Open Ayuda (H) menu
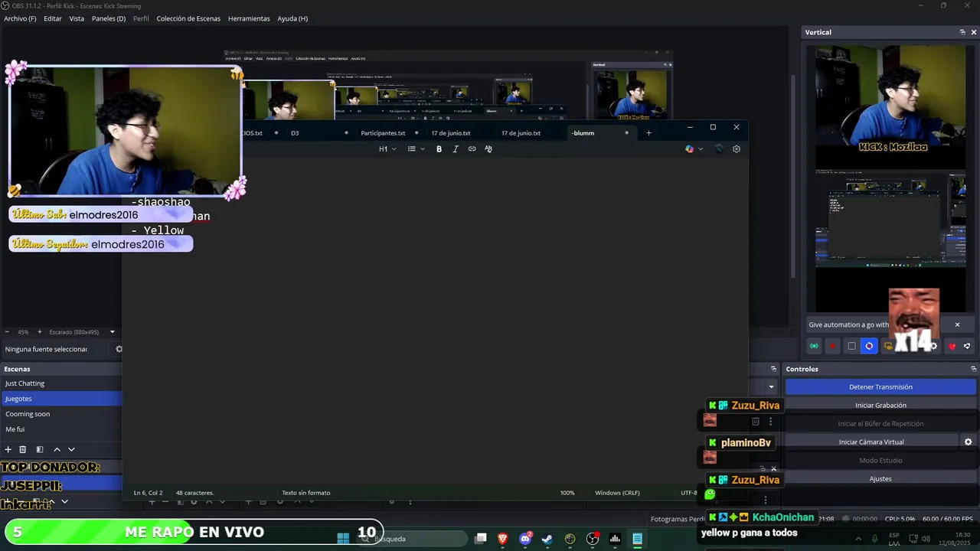980x551 pixels. [x=292, y=18]
